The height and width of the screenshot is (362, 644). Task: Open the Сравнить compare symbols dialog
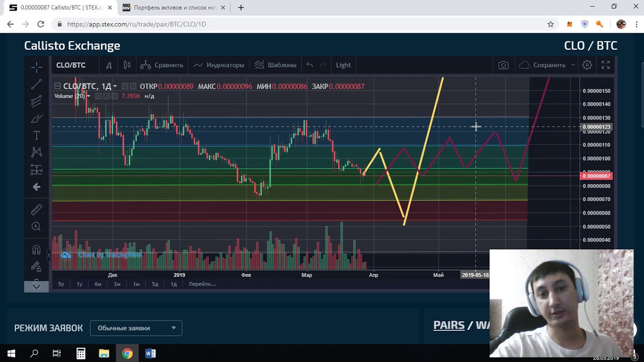point(162,65)
